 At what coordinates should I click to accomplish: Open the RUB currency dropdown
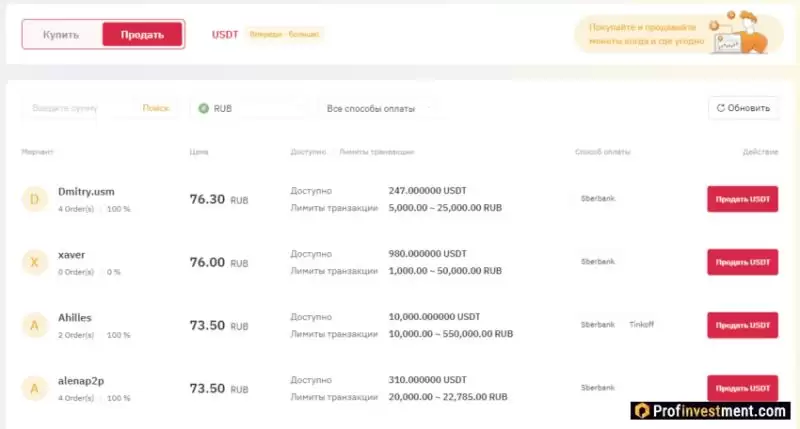(x=250, y=108)
